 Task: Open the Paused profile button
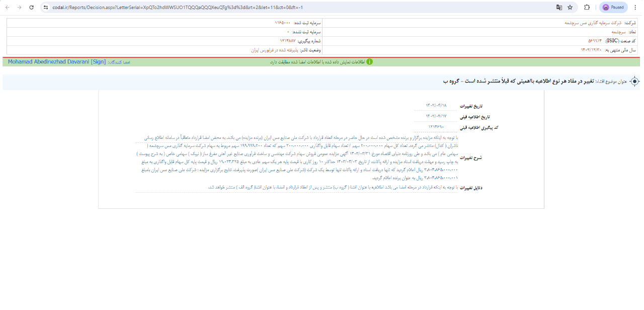coord(613,8)
